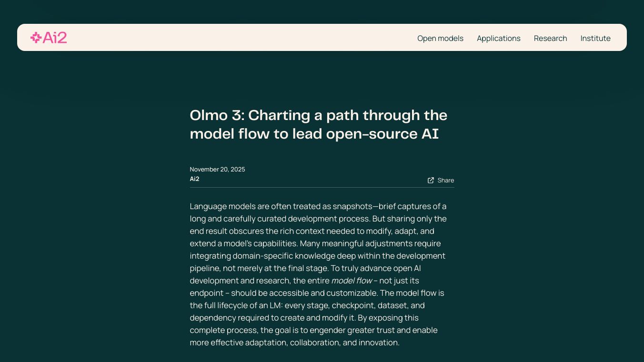Open the Applications menu
This screenshot has width=644, height=362.
coord(498,38)
